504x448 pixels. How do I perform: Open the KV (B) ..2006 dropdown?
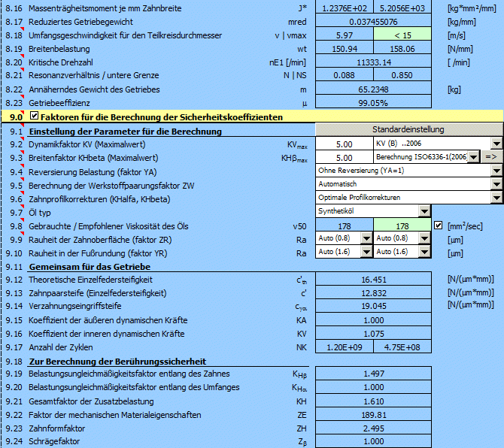(496, 144)
